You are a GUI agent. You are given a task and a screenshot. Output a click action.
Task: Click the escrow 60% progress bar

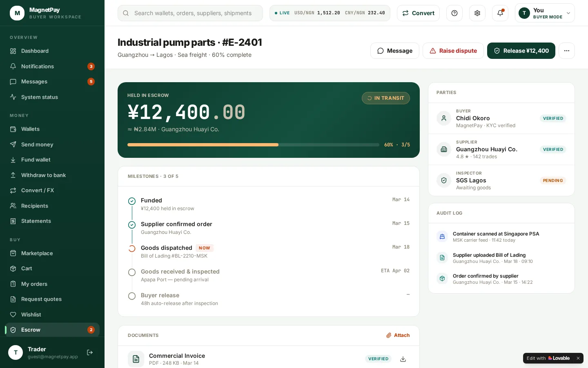click(x=253, y=145)
